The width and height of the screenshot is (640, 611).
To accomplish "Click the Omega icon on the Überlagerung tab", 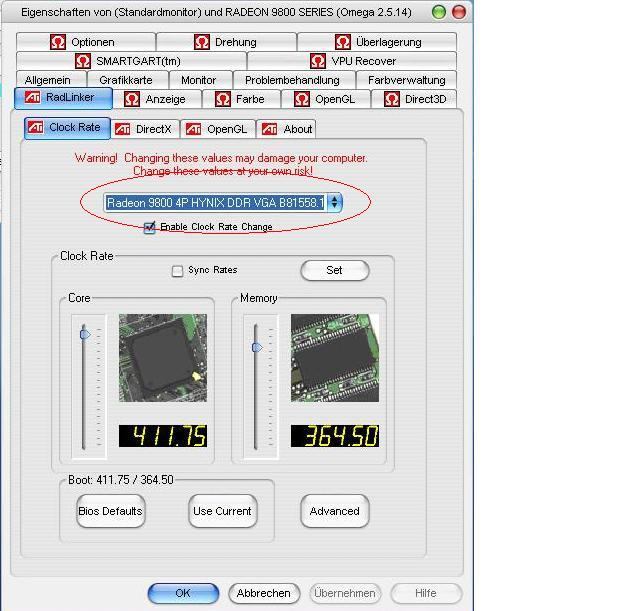I will [x=343, y=42].
